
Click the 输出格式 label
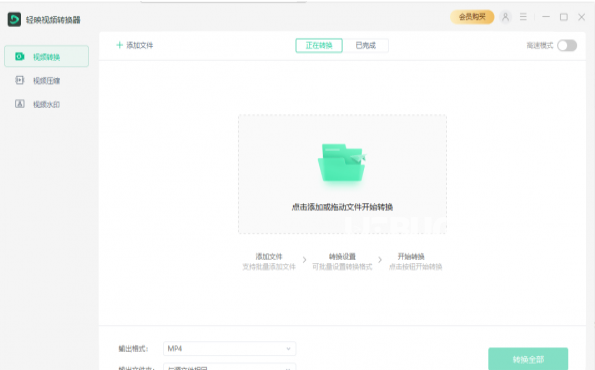[x=133, y=348]
